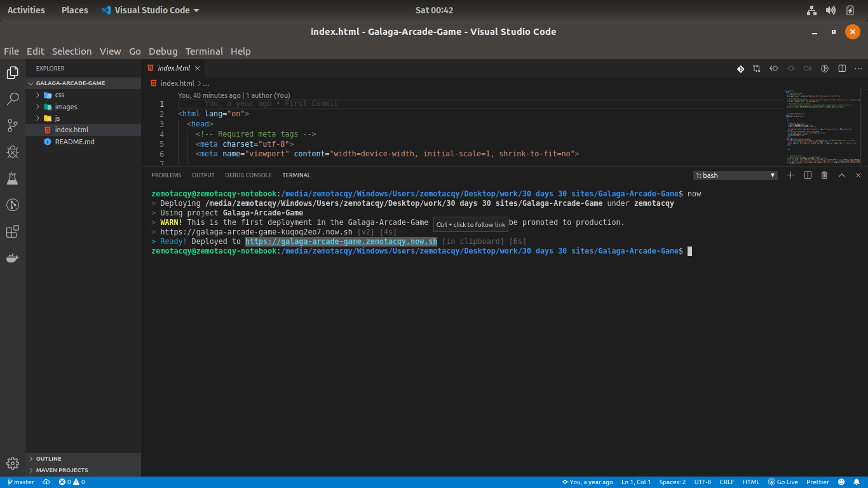Click the smiley feedback icon in status bar
Viewport: 868px width, 488px height.
841,482
